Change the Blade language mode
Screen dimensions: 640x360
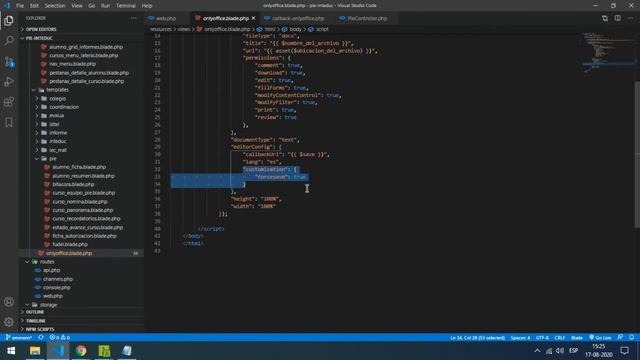[577, 338]
